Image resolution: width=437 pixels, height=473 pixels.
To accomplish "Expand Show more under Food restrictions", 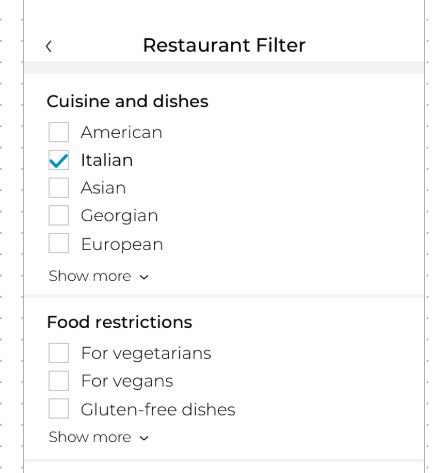I will pyautogui.click(x=98, y=437).
